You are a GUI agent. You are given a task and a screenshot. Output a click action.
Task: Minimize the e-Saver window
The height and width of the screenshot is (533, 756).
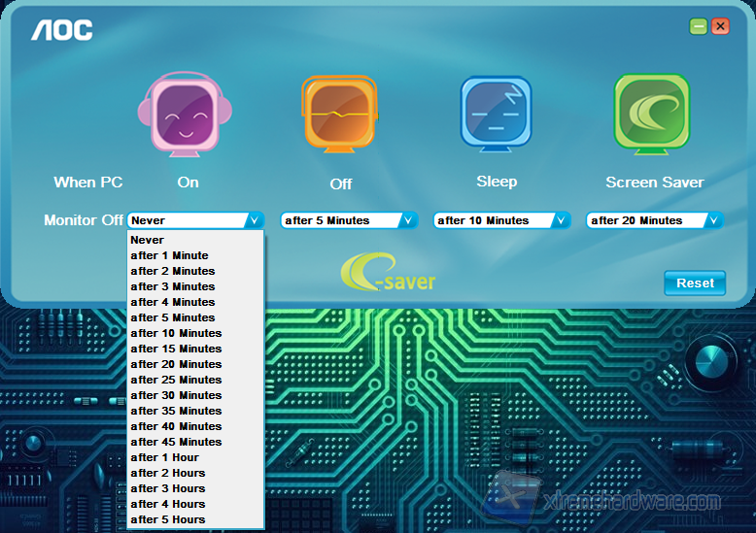699,26
